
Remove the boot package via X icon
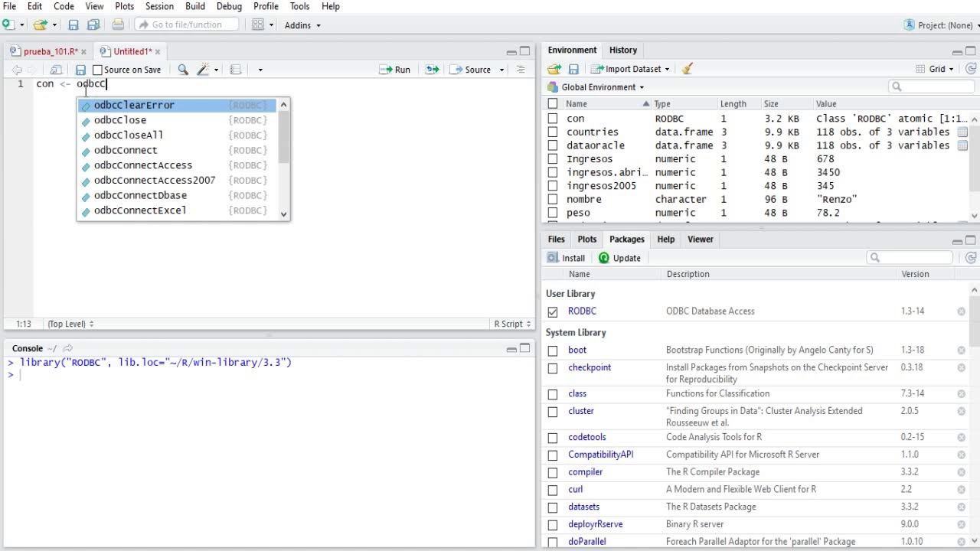(x=961, y=350)
